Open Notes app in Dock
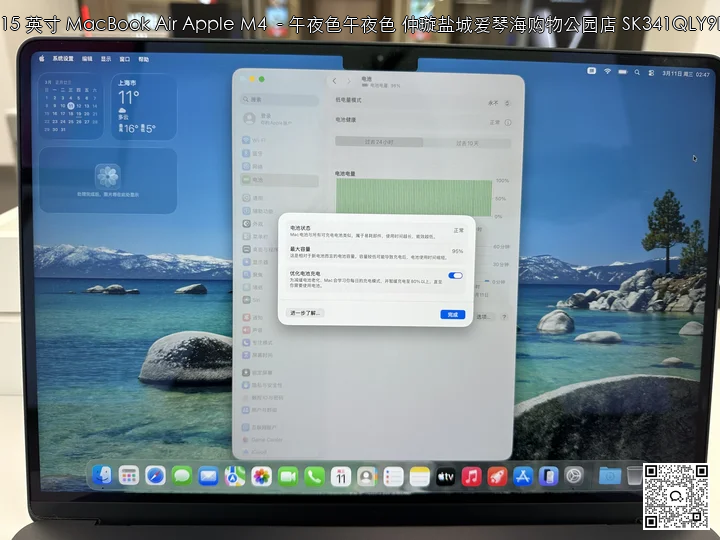The width and height of the screenshot is (720, 540). coord(419,477)
